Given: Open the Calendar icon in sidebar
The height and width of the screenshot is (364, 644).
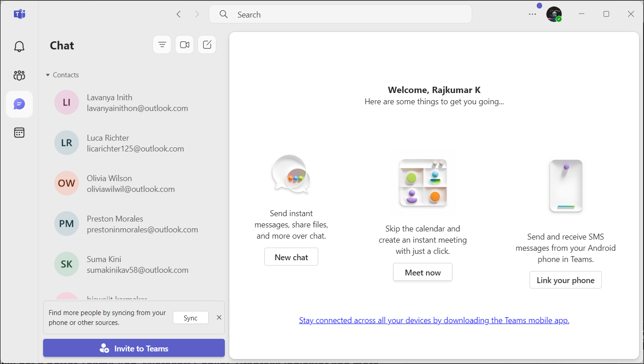Looking at the screenshot, I should (19, 133).
